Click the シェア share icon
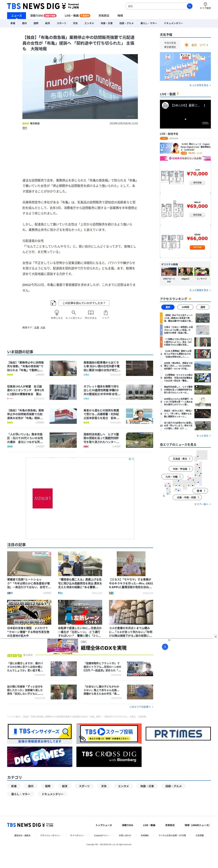Viewport: 218px width, 868px height. (106, 312)
